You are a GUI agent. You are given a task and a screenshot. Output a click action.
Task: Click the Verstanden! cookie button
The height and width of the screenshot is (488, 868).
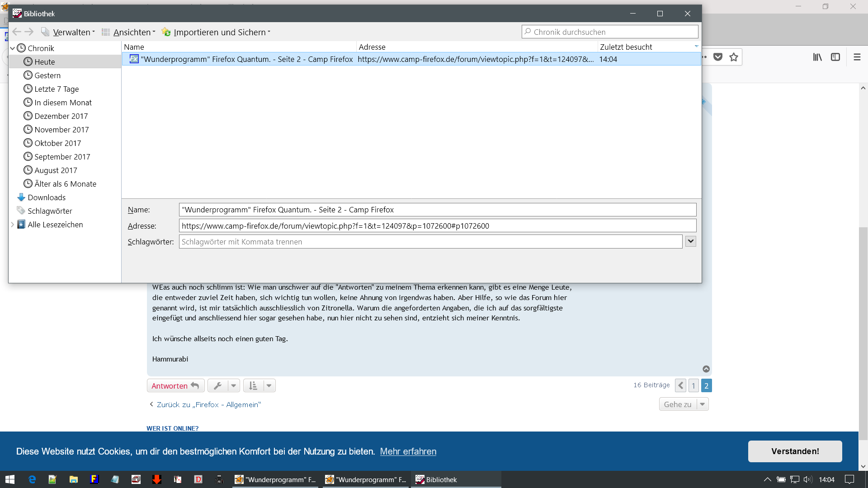[x=795, y=451]
